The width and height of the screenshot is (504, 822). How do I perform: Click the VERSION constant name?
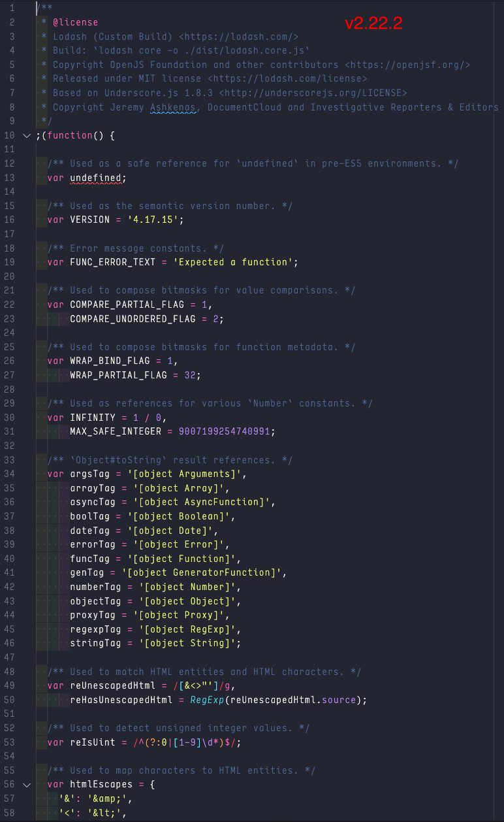pos(89,220)
